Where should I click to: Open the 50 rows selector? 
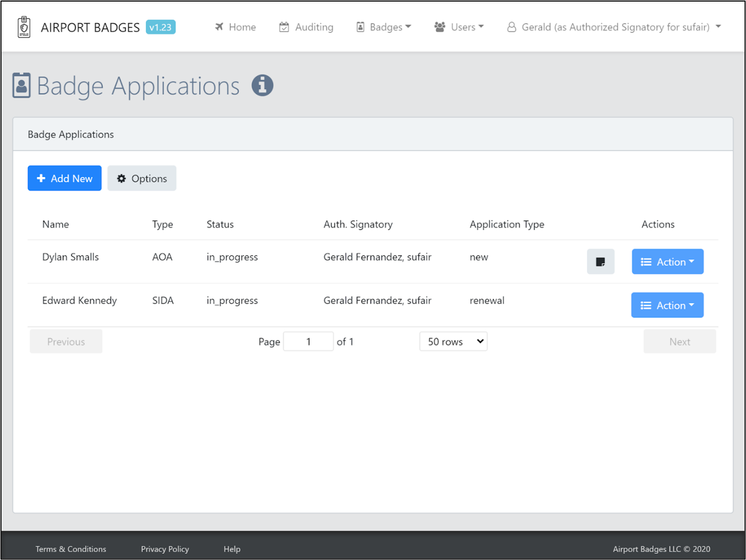[x=454, y=341]
